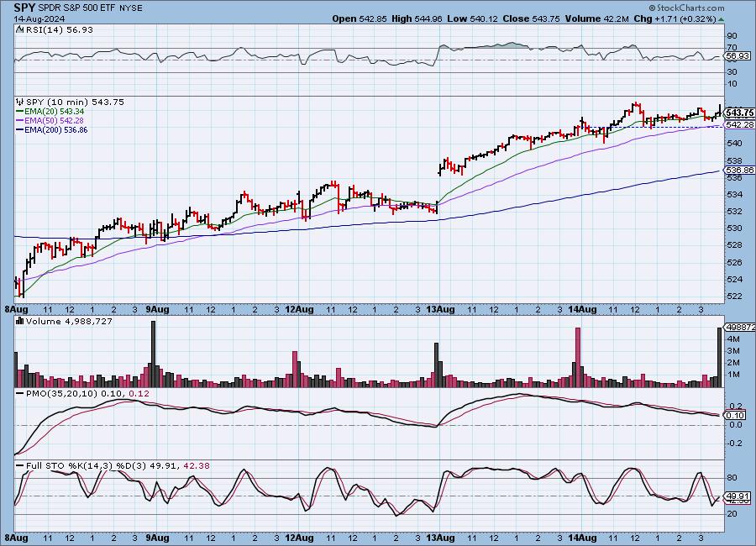Viewport: 756px width, 546px height.
Task: Click the 522 label on the price axis
Action: (734, 296)
